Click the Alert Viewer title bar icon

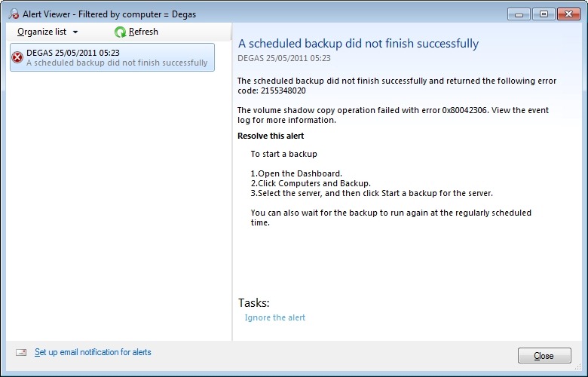coord(14,14)
